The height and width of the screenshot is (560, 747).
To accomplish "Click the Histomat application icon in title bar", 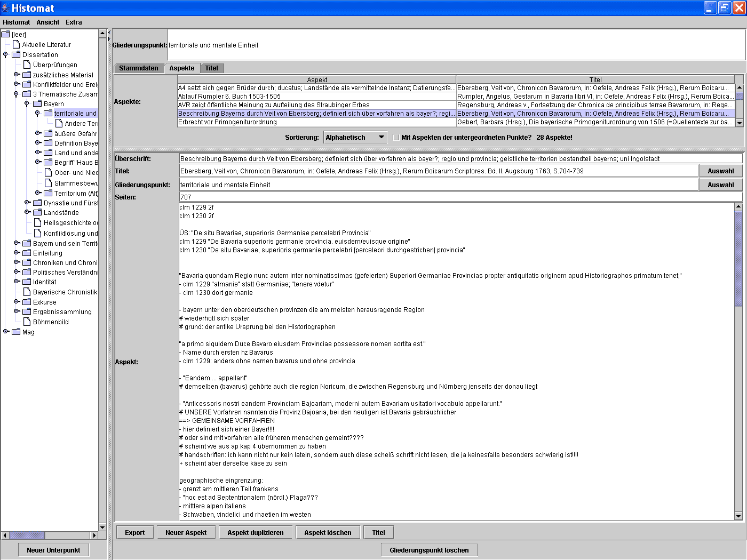I will 6,8.
